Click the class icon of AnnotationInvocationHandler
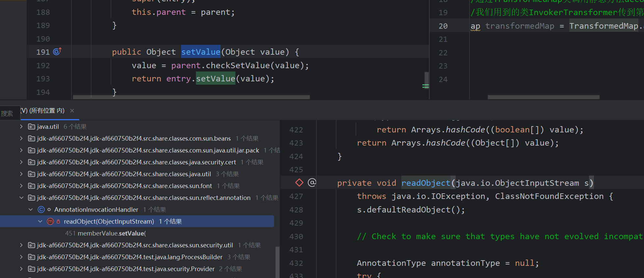This screenshot has width=644, height=278. point(41,209)
